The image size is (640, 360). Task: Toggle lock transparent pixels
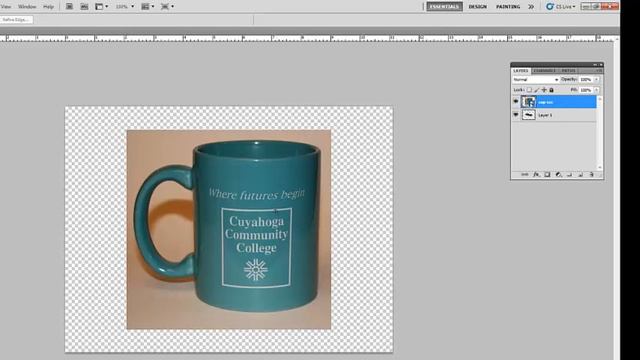click(x=529, y=90)
